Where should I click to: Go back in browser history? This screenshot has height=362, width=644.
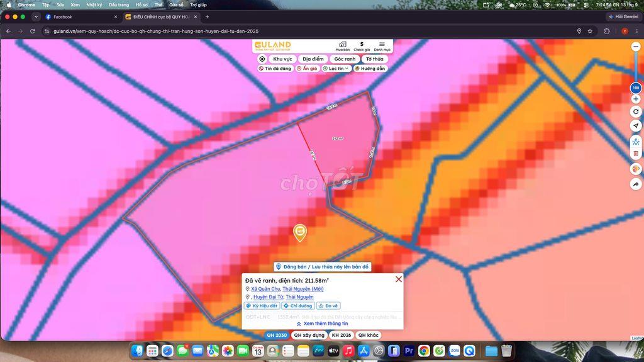9,31
